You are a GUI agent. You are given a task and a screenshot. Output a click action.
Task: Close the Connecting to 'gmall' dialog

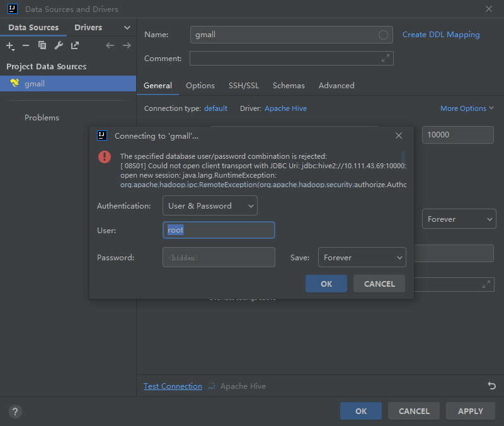tap(398, 135)
